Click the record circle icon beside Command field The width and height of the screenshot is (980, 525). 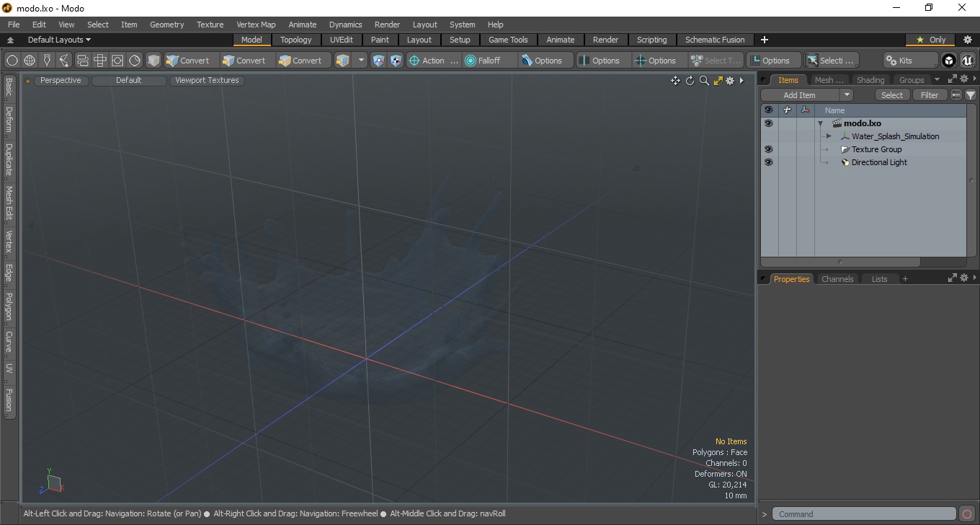click(x=968, y=514)
